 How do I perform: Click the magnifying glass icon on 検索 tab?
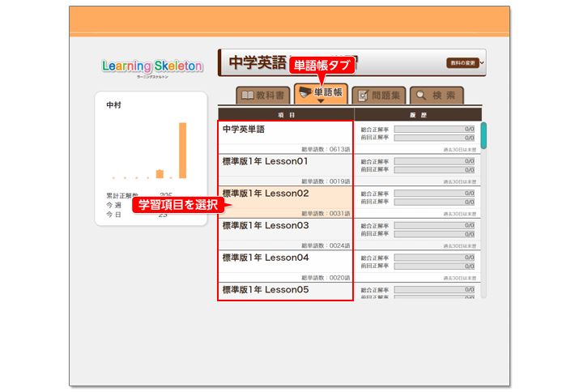click(x=421, y=96)
